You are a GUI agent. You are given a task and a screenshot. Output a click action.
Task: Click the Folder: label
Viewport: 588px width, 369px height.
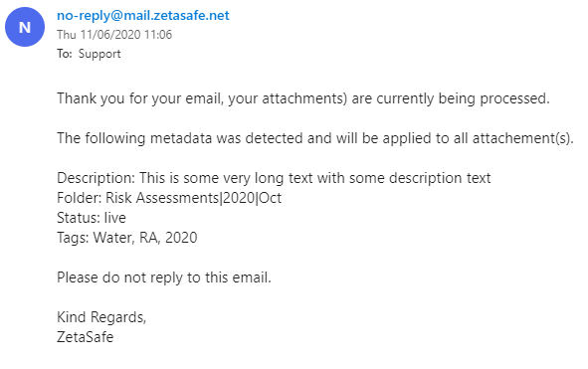pyautogui.click(x=80, y=198)
